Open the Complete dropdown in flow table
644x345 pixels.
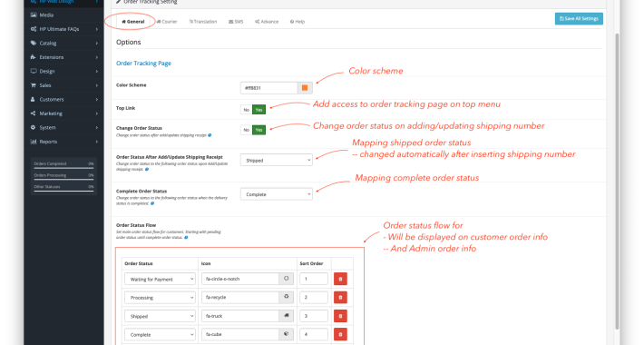tap(160, 334)
